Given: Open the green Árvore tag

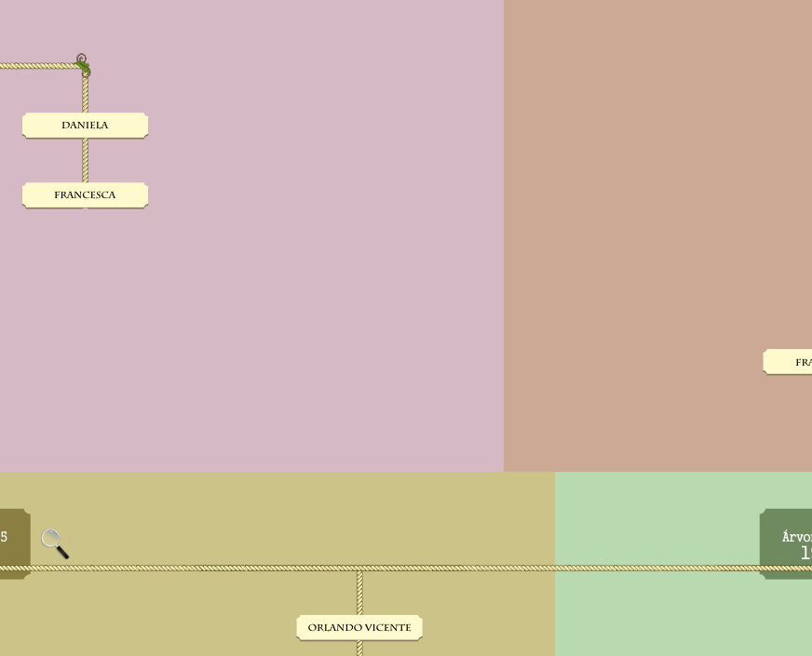Looking at the screenshot, I should [x=787, y=542].
